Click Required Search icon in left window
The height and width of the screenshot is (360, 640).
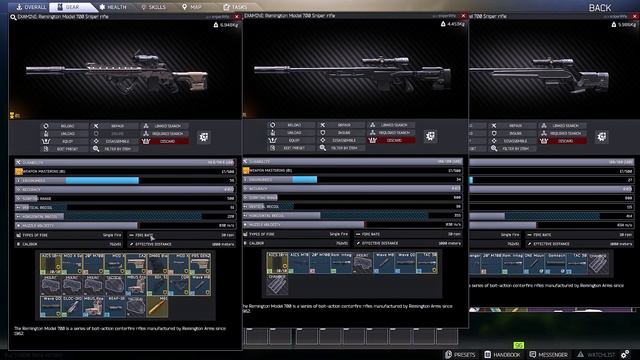tap(146, 133)
